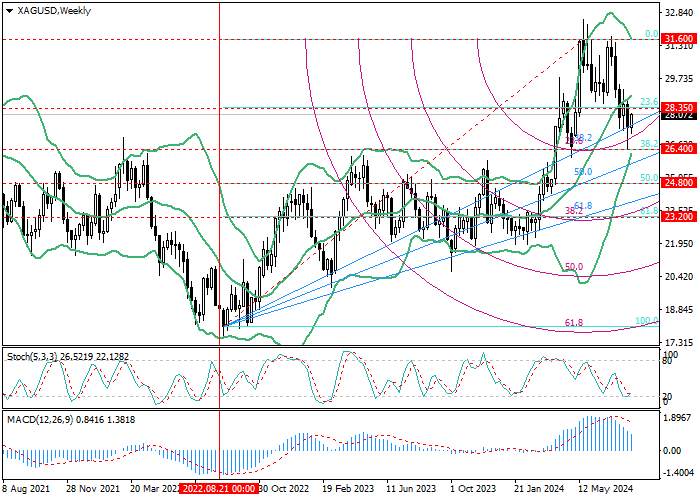Screen dimensions: 700x500
Task: Click the 0.00 MACD scale value
Action: tap(672, 450)
